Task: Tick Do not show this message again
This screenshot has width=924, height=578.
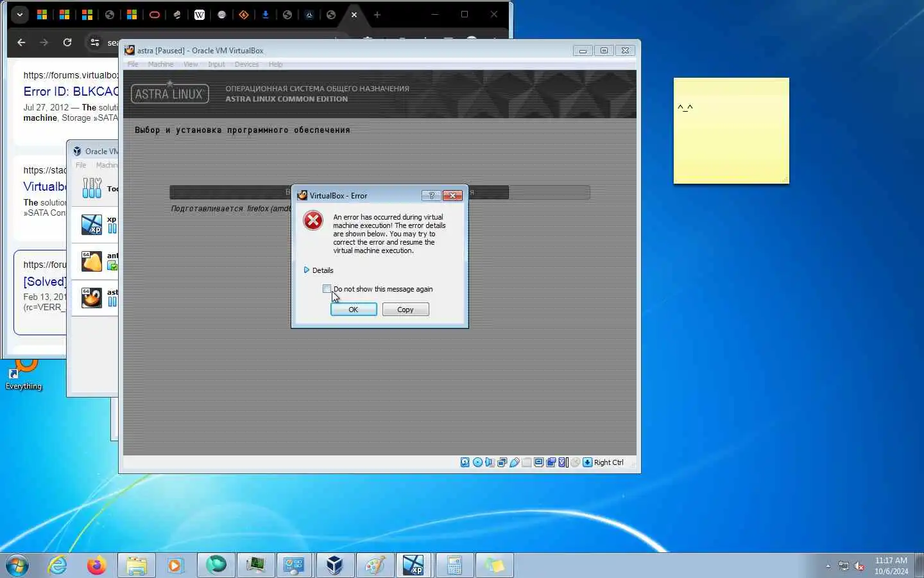Action: 327,289
